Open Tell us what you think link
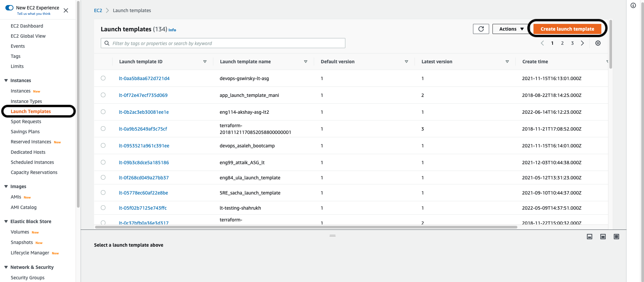644x282 pixels. 34,14
